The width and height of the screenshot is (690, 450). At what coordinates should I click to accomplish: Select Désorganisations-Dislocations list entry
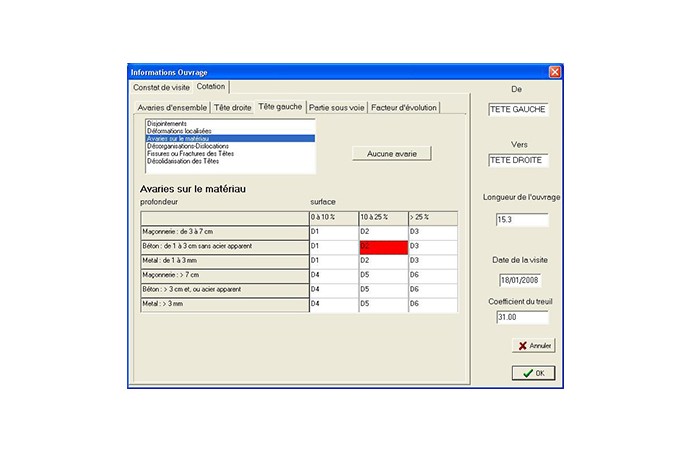click(188, 146)
